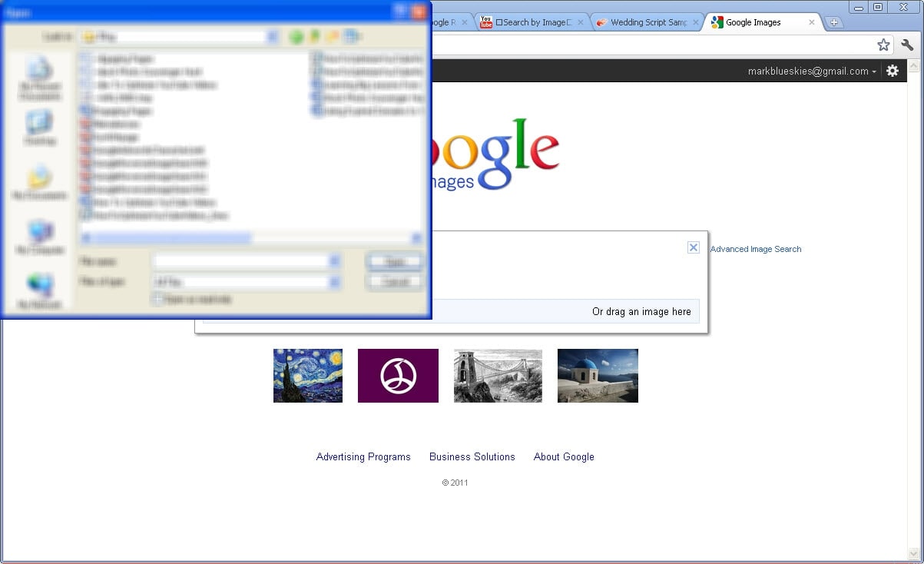Screen dimensions: 924x564
Task: Open the markblueskies@gmail.com account dropdown
Action: click(x=811, y=71)
